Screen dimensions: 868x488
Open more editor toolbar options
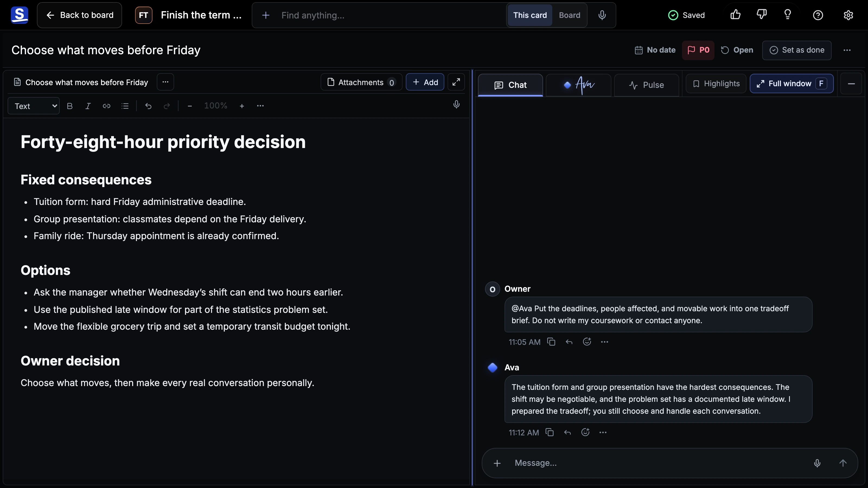260,106
